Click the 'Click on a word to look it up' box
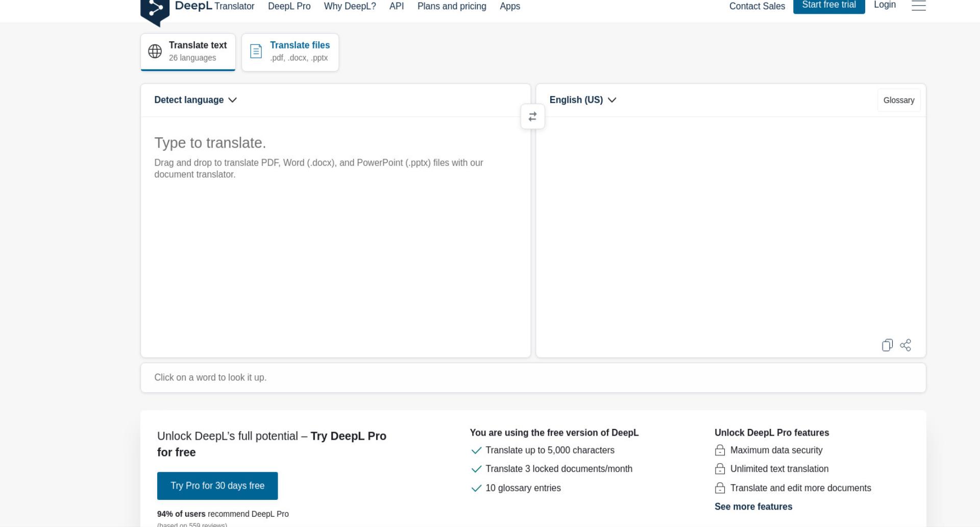The width and height of the screenshot is (980, 527). point(533,378)
